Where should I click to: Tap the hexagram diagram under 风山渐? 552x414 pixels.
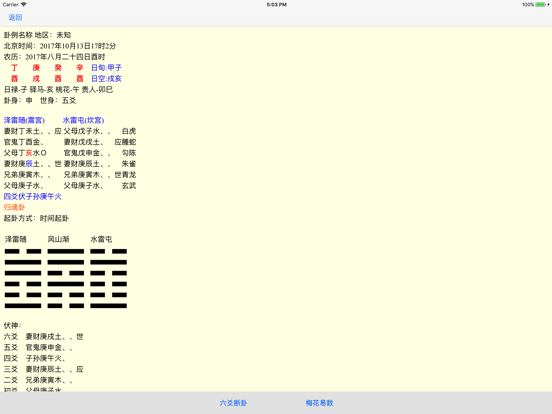(66, 278)
